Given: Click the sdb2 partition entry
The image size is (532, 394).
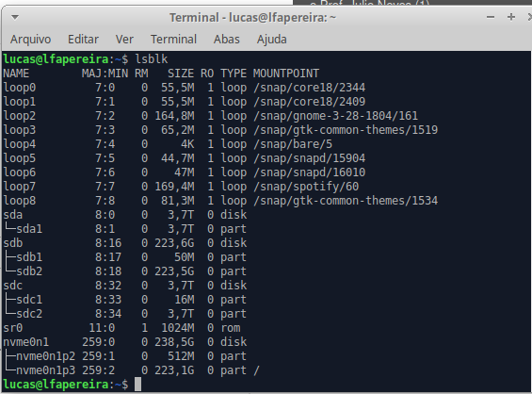Looking at the screenshot, I should coord(29,271).
